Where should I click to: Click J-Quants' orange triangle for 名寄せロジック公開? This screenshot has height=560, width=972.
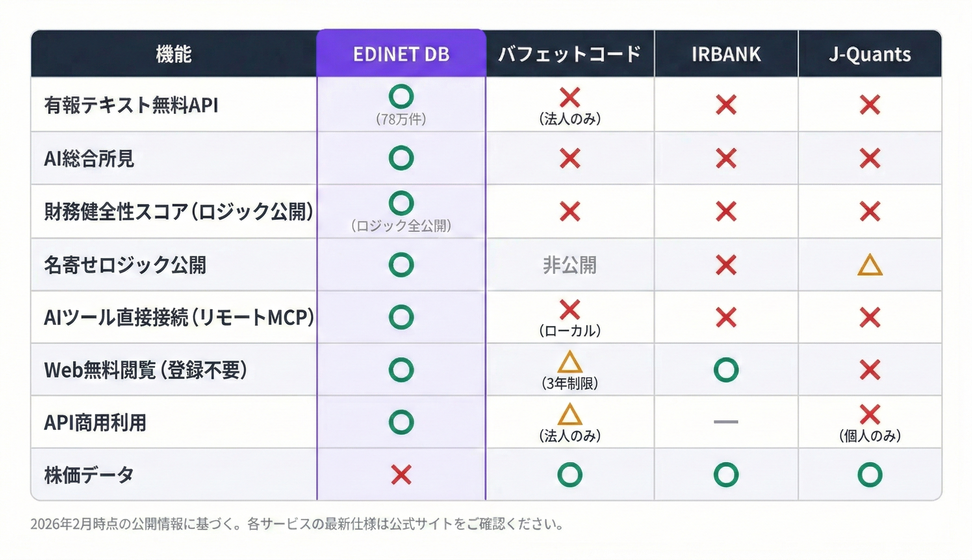(870, 266)
